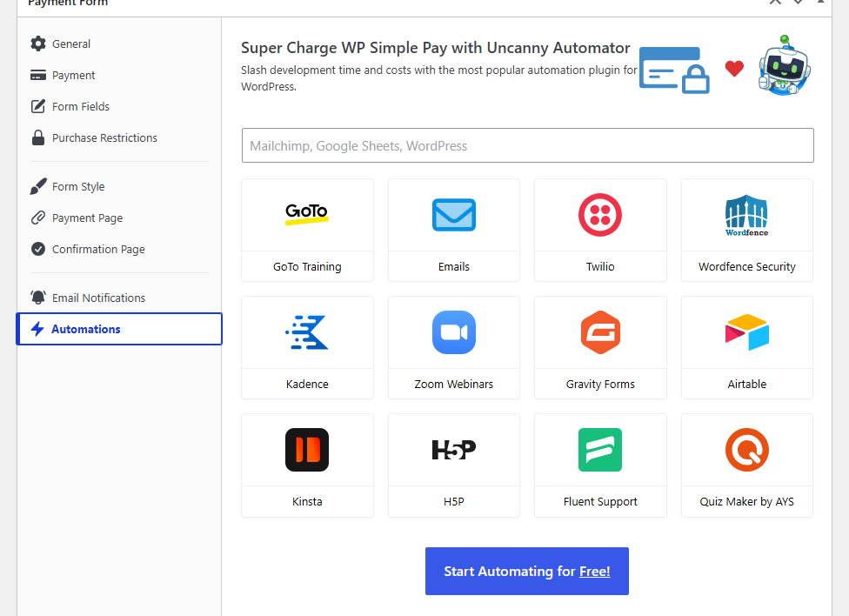This screenshot has height=616, width=849.
Task: Click the Twilio card label
Action: pos(600,266)
